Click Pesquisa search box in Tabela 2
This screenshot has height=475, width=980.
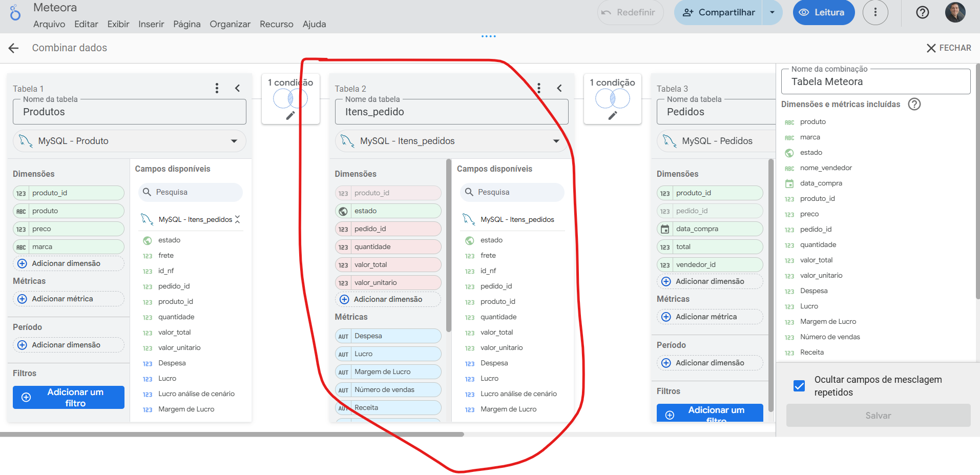512,192
